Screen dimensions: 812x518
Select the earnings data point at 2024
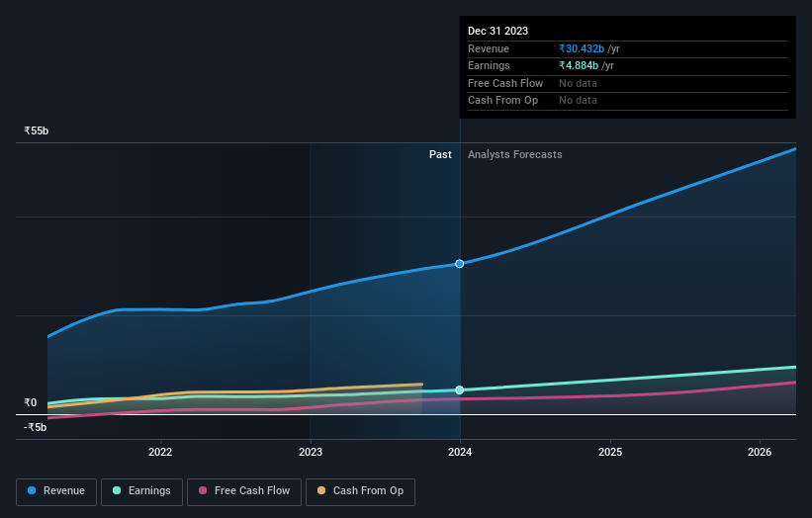[459, 389]
